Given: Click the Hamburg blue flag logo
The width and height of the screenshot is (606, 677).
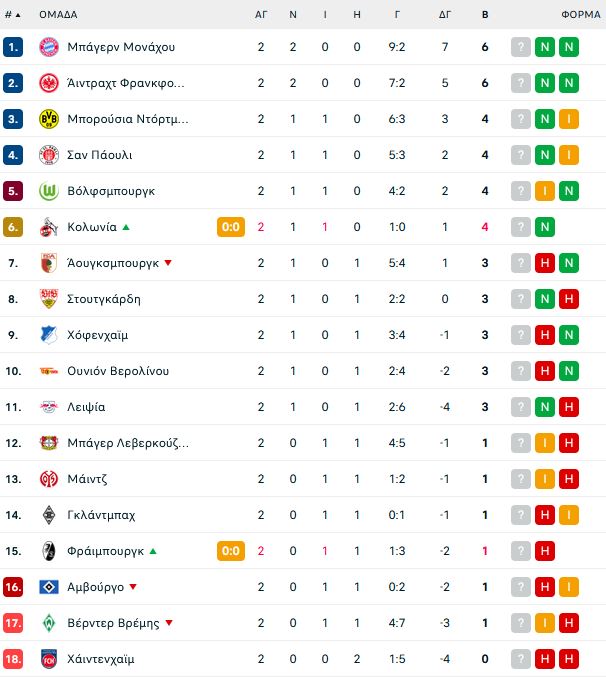Looking at the screenshot, I should (x=49, y=587).
